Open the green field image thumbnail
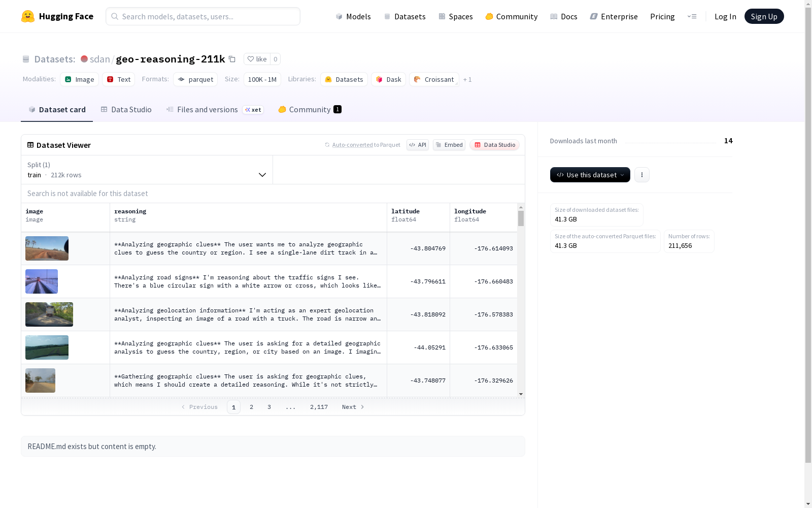This screenshot has height=508, width=812. pyautogui.click(x=47, y=347)
